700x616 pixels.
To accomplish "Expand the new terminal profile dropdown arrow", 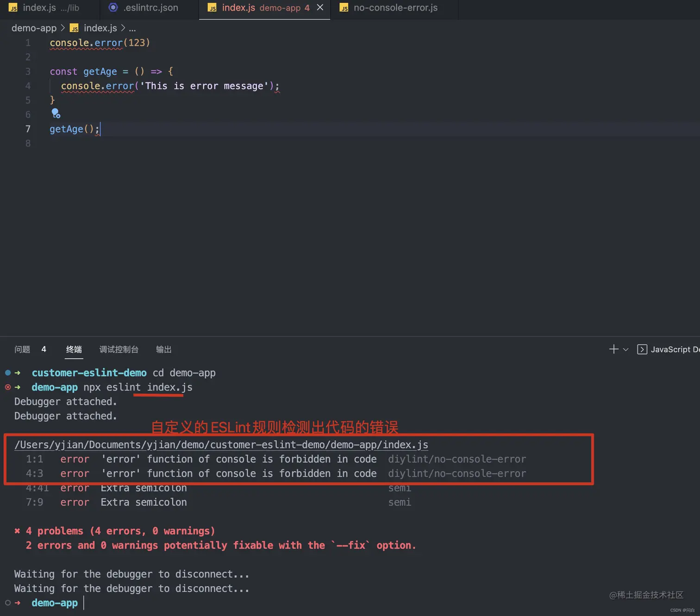I will pos(626,350).
